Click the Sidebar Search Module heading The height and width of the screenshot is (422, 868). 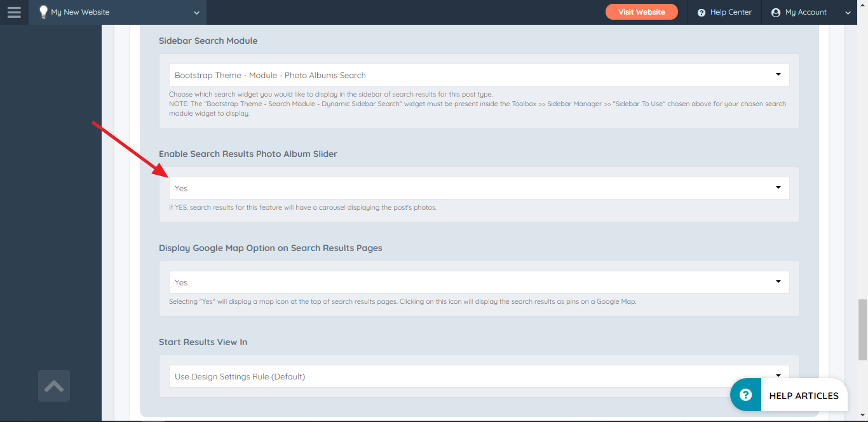(x=208, y=41)
